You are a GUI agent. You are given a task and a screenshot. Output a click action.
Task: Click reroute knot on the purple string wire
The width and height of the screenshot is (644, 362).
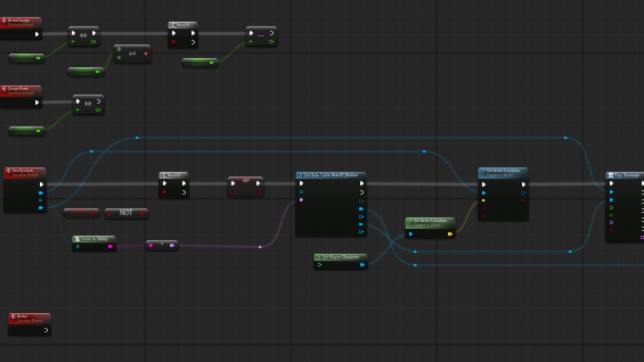pos(260,247)
